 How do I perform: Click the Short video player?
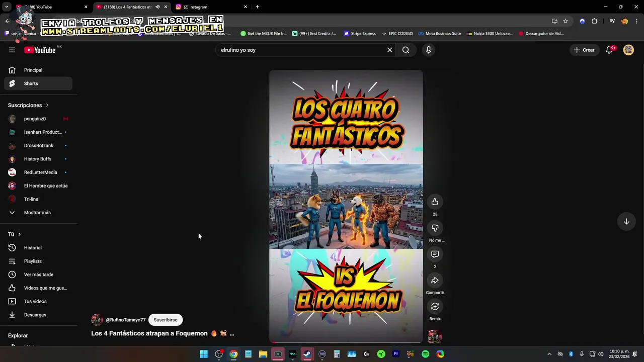(346, 206)
